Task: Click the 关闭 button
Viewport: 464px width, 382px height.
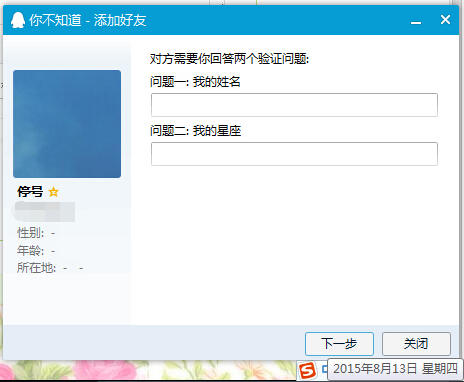Action: pos(416,344)
